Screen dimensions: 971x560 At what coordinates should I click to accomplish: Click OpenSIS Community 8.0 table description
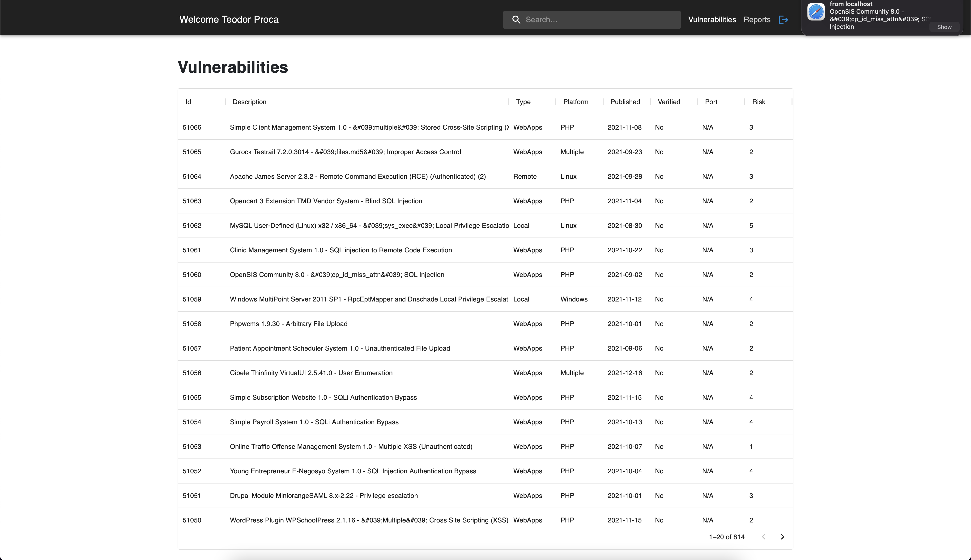tap(337, 275)
